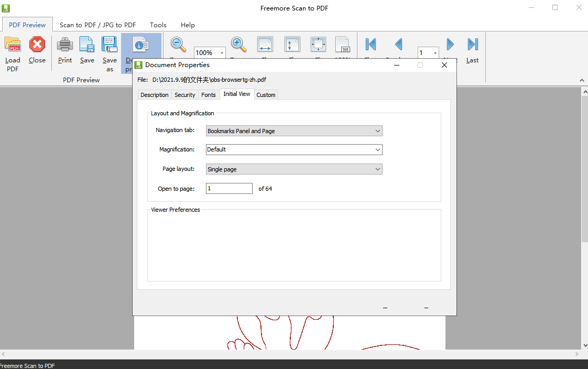Click the 'of 64' page count text
The width and height of the screenshot is (588, 369).
tap(265, 189)
